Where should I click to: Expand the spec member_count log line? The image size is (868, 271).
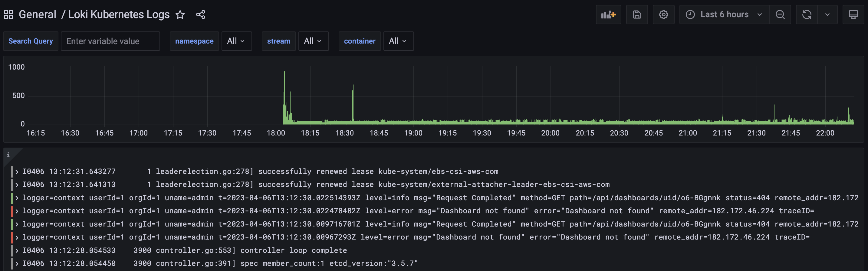click(17, 264)
